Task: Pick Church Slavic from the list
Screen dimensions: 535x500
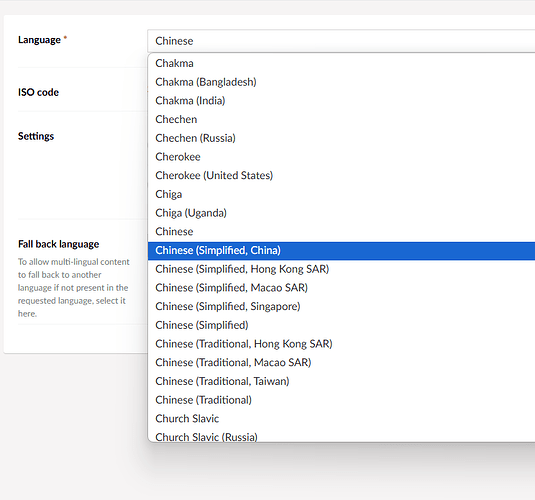Action: point(341,419)
